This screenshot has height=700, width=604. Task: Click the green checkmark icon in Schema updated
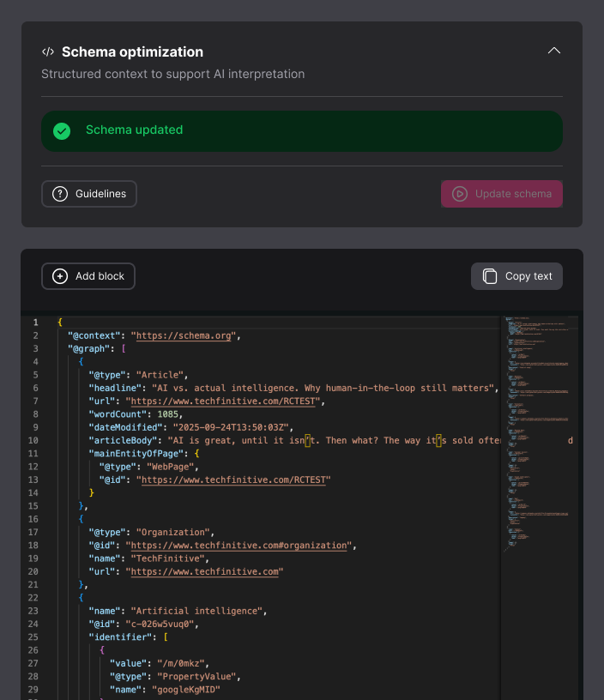coord(62,131)
